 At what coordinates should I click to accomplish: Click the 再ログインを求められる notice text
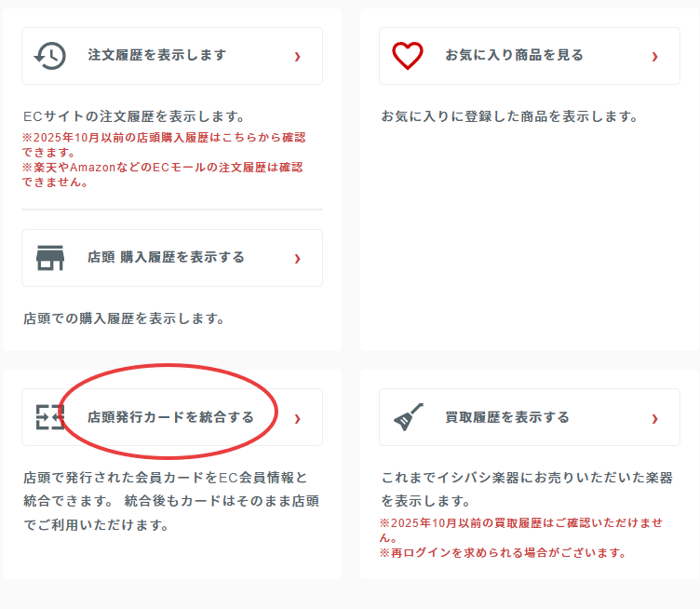tap(503, 552)
